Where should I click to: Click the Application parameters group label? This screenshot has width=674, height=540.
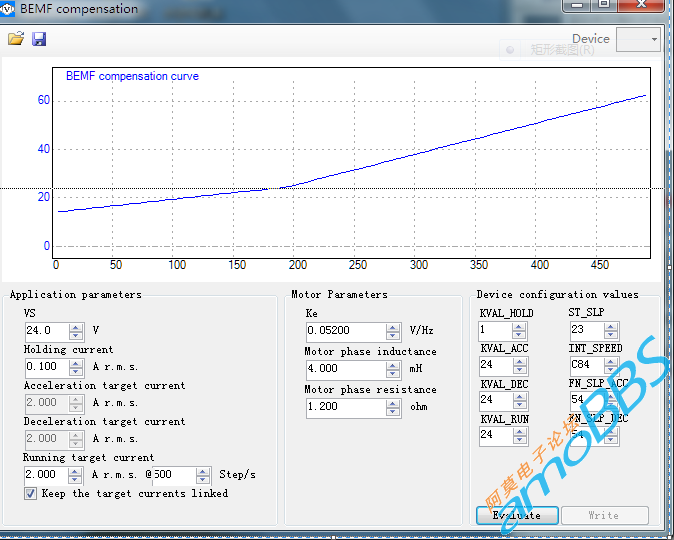pyautogui.click(x=76, y=295)
